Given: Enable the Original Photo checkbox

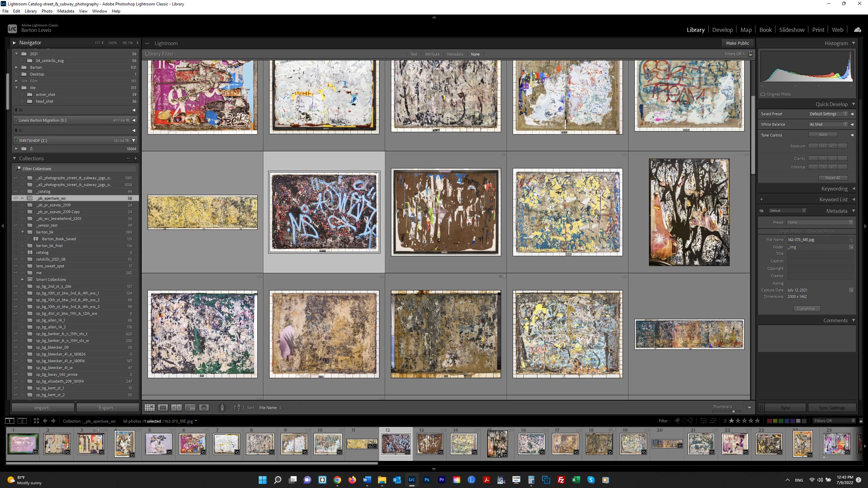Looking at the screenshot, I should pos(763,94).
